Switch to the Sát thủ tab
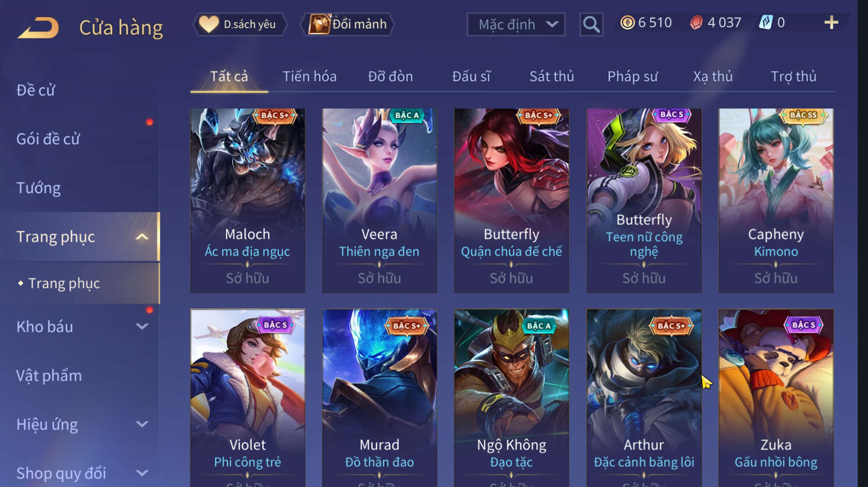868x487 pixels. pos(551,77)
